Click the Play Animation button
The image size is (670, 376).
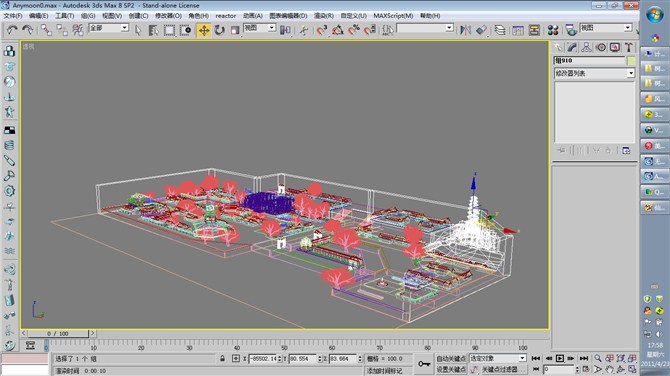pos(560,358)
